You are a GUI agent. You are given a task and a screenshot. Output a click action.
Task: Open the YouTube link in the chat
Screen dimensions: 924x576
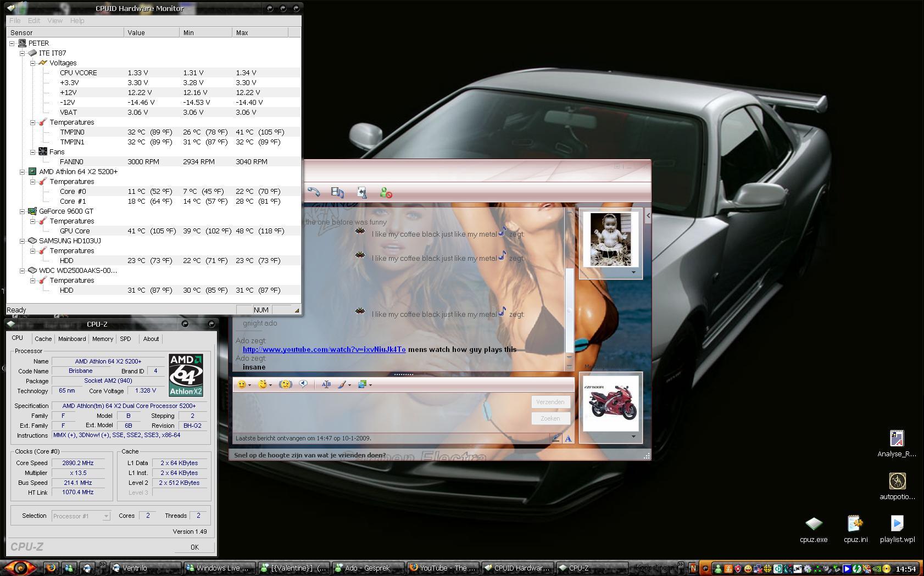324,349
